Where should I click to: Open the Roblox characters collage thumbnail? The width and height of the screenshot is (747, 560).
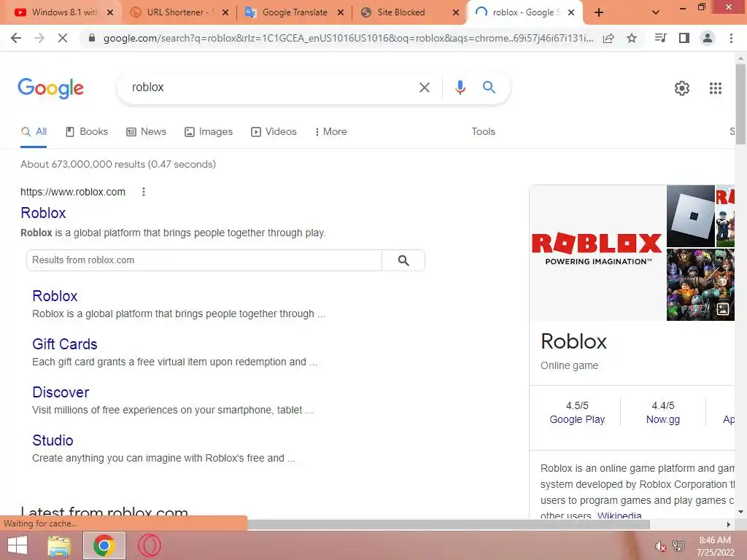tap(700, 285)
